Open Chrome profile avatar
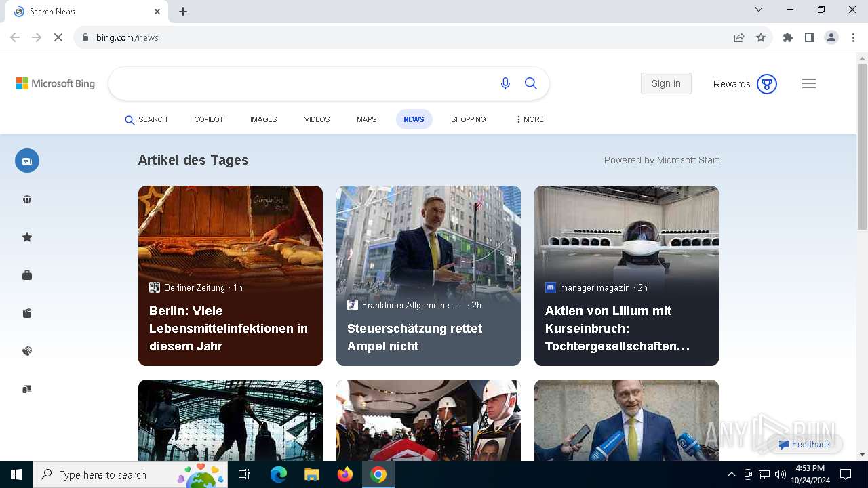The width and height of the screenshot is (868, 488). coord(831,37)
